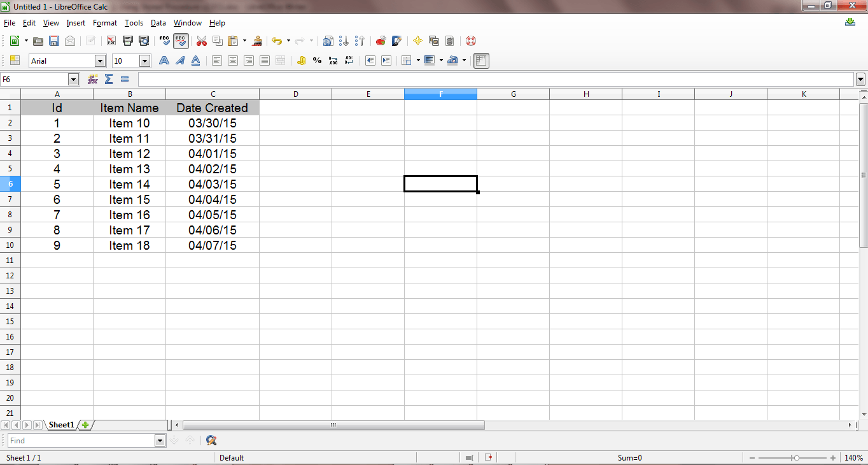Image resolution: width=868 pixels, height=465 pixels.
Task: Toggle centered text alignment
Action: click(233, 61)
